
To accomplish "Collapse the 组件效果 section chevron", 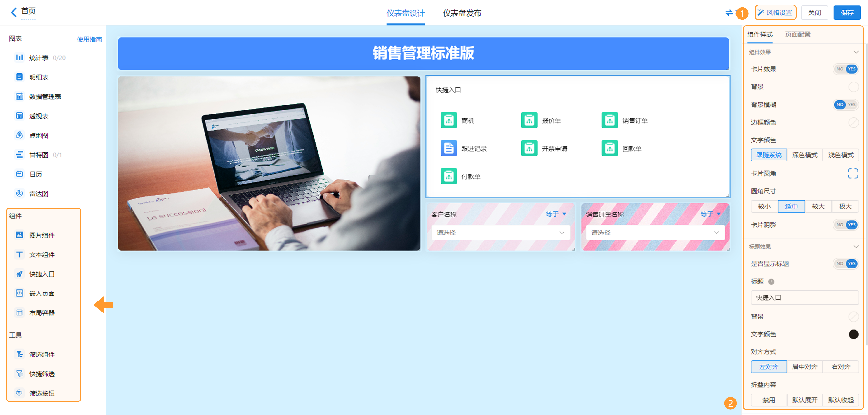I will [x=856, y=52].
